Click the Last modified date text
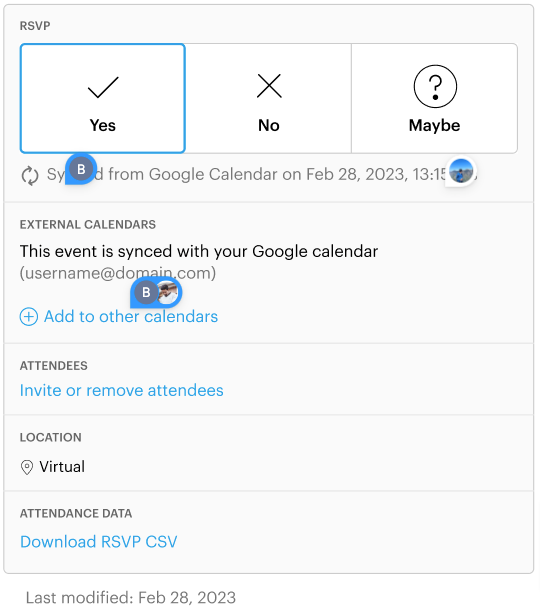The height and width of the screenshot is (609, 540). (x=131, y=598)
